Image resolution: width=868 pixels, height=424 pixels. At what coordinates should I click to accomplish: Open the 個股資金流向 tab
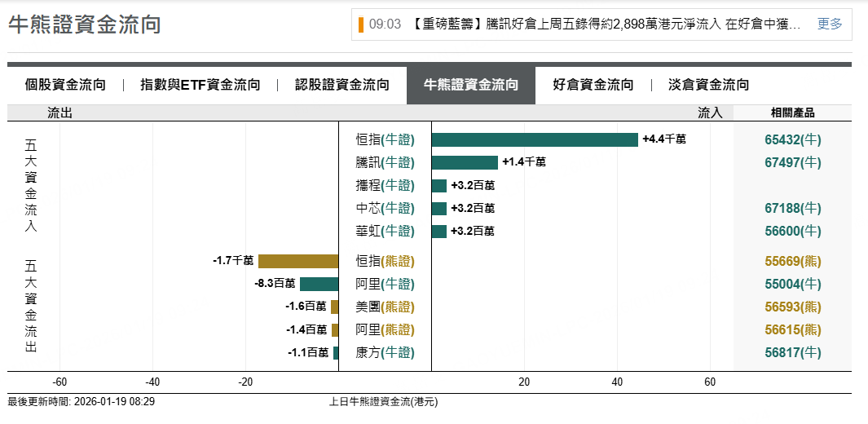coord(65,85)
